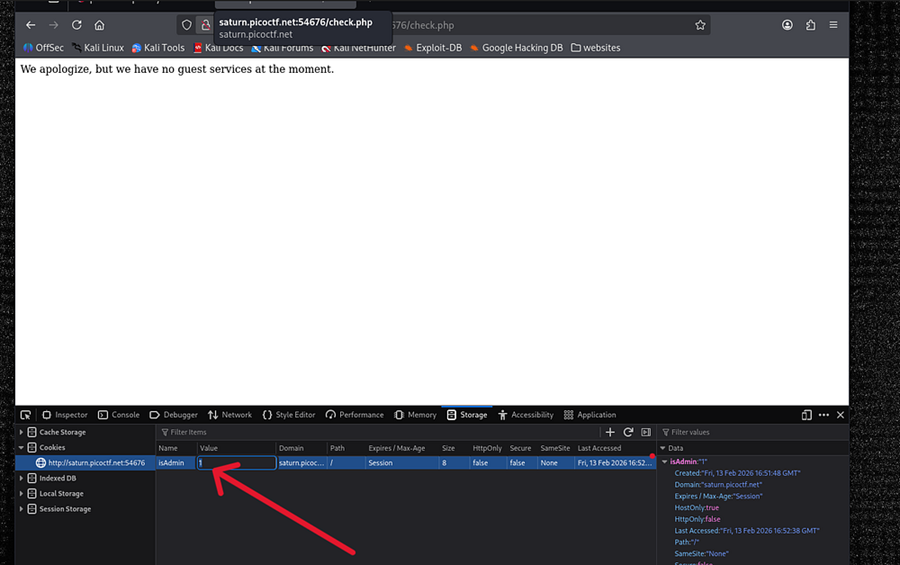Click the isAdmin cookie value field
Viewport: 900px width, 565px height.
236,463
